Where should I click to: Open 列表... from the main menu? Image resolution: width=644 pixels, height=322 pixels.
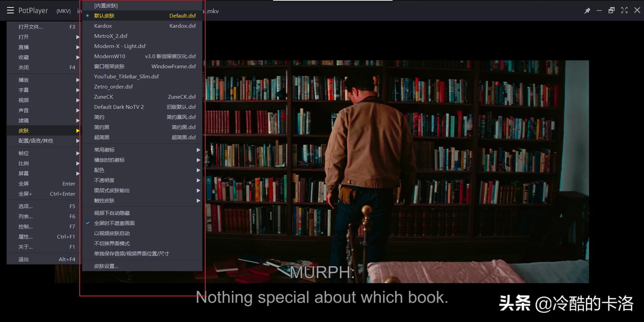coord(44,216)
